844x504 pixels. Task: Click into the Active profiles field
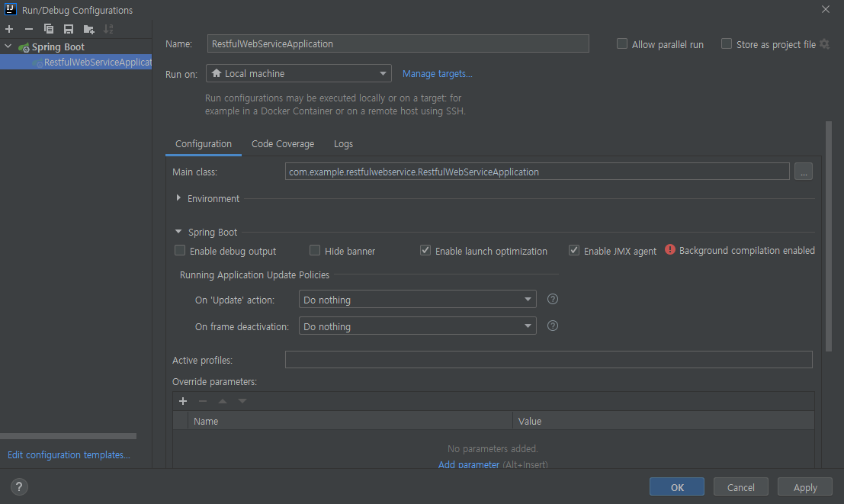[x=548, y=360]
